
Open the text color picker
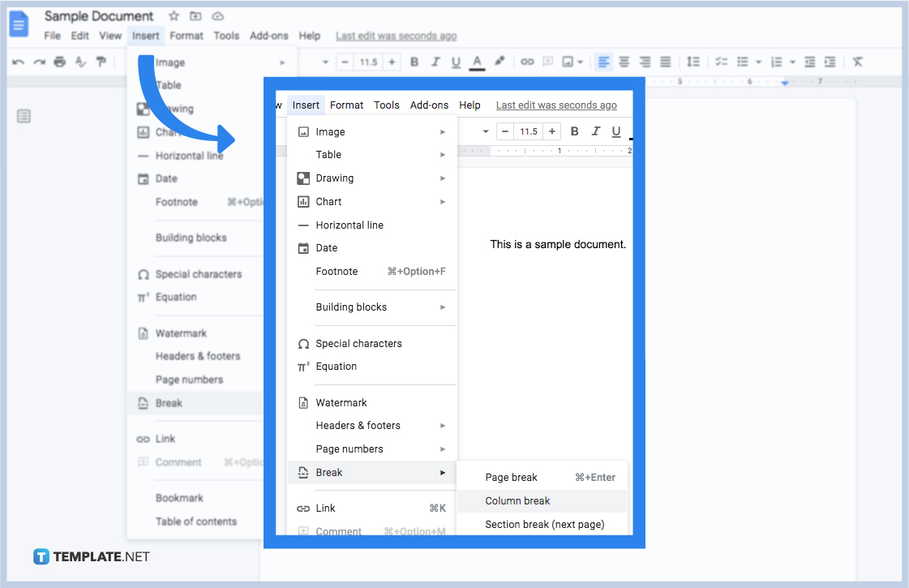(x=475, y=62)
